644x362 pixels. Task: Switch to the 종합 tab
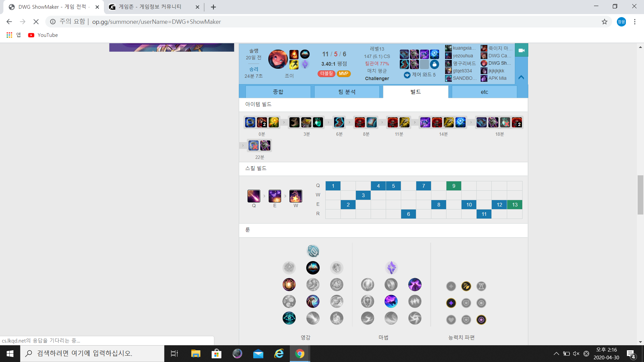(278, 92)
